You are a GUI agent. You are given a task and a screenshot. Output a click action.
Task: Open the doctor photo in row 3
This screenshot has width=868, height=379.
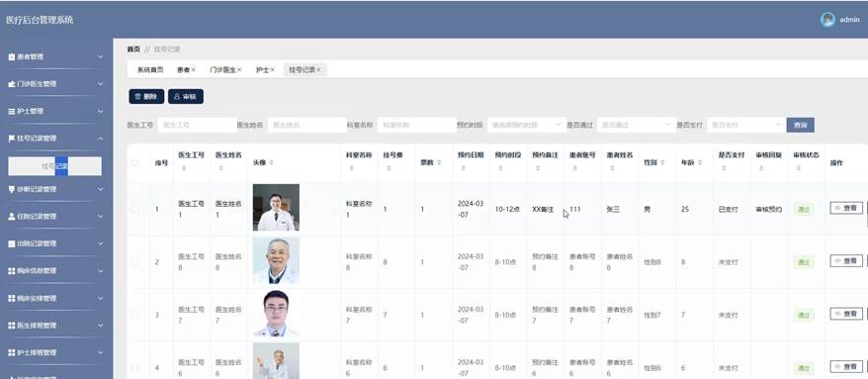coord(276,314)
